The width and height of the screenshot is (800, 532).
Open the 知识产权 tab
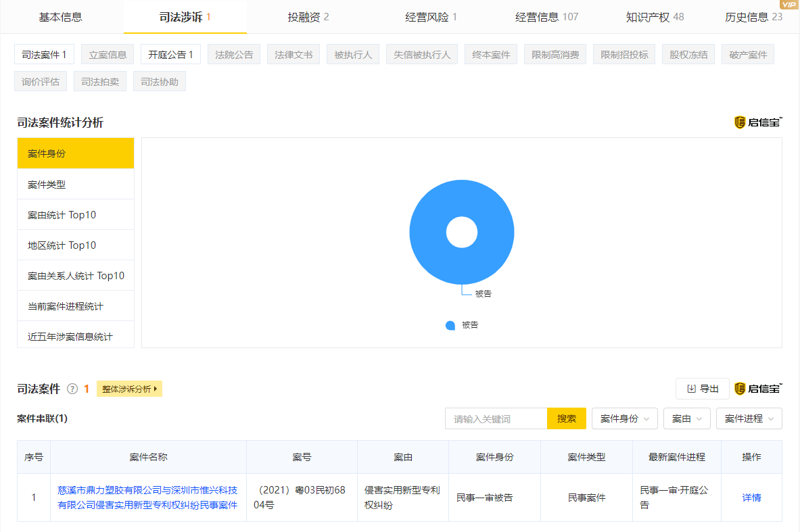(x=655, y=17)
